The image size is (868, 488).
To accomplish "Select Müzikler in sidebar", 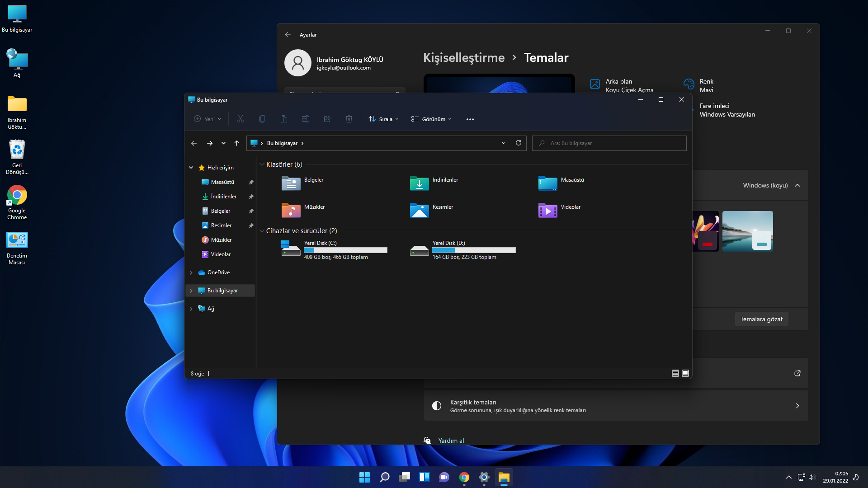I will tap(221, 240).
